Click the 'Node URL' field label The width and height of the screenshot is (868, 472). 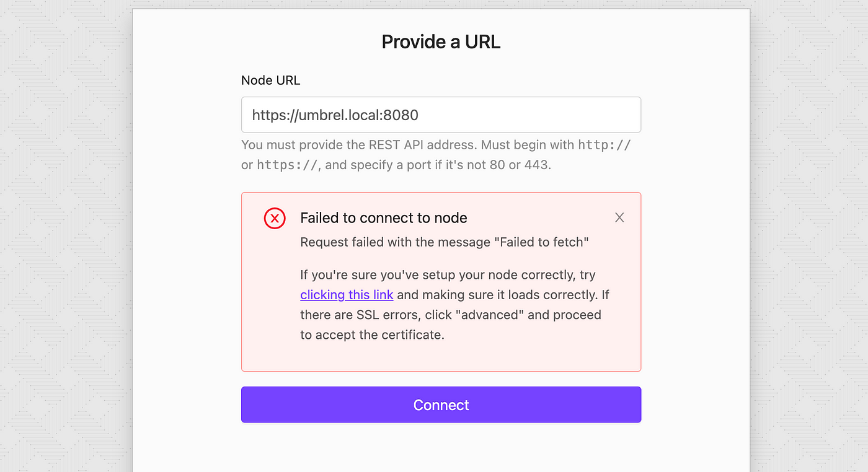pos(270,81)
